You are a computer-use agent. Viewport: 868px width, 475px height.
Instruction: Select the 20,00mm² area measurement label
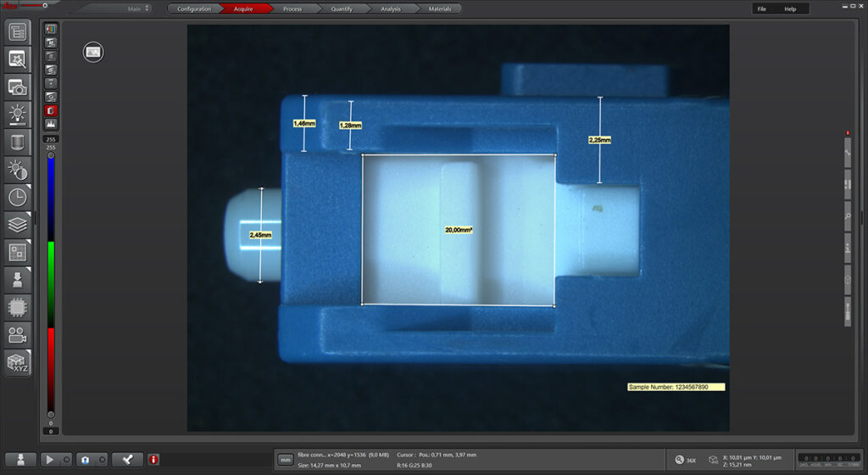[x=459, y=230]
